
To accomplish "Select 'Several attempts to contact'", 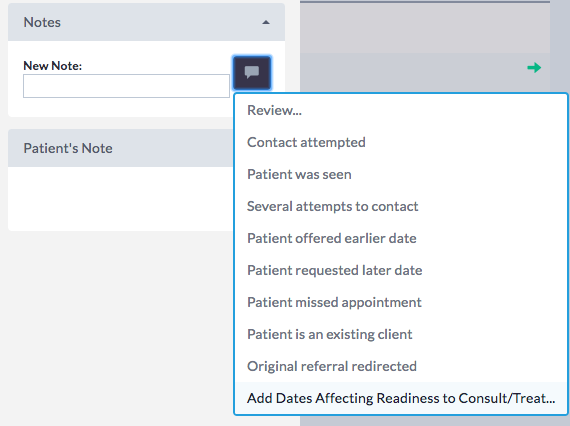I will (401, 206).
